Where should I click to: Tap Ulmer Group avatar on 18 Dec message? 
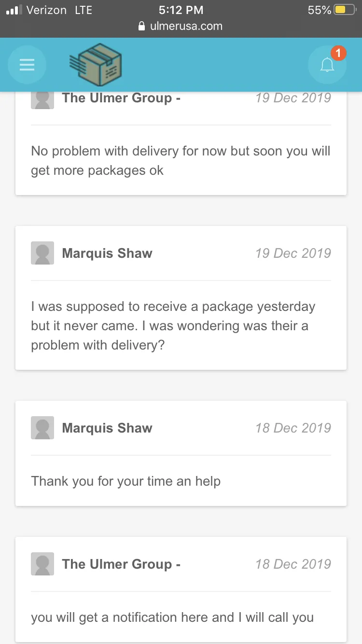click(x=42, y=564)
